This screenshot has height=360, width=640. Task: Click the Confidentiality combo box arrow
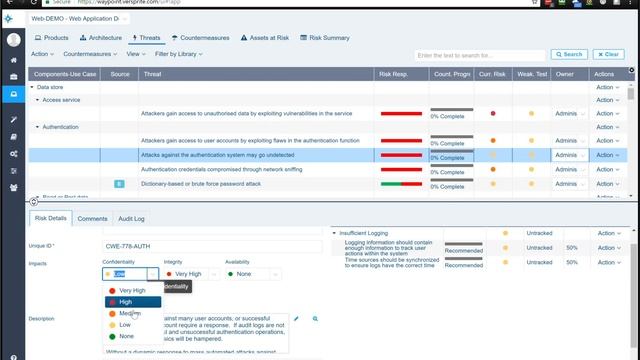pyautogui.click(x=153, y=274)
